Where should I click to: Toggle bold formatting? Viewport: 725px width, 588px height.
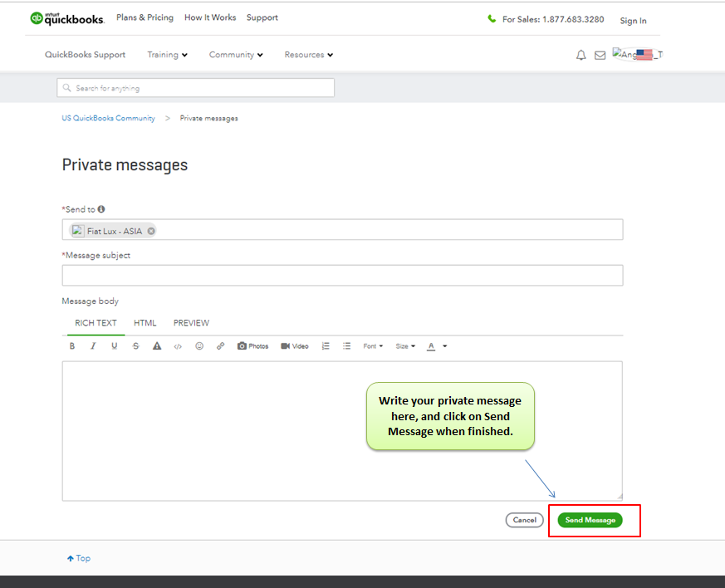tap(72, 346)
